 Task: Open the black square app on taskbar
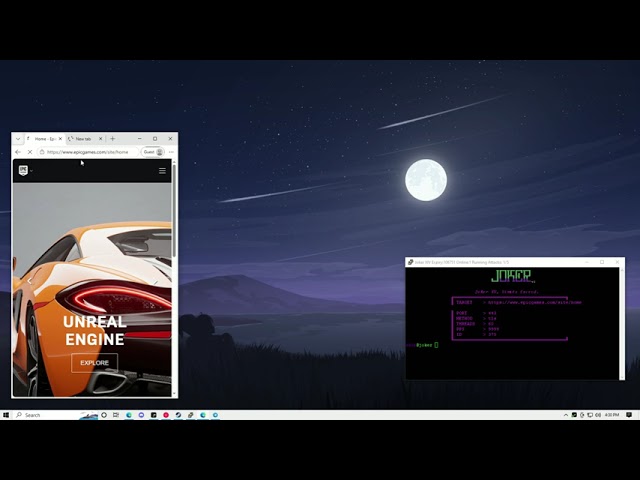tap(153, 415)
